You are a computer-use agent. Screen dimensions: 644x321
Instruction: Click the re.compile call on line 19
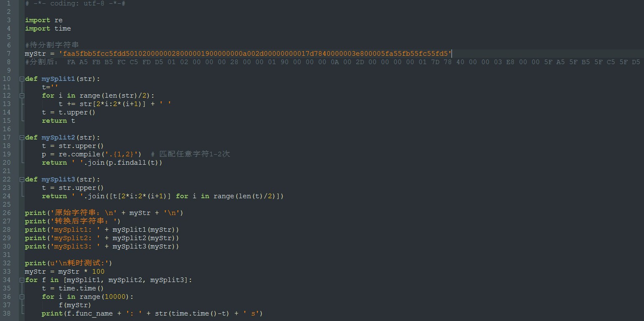[x=100, y=154]
